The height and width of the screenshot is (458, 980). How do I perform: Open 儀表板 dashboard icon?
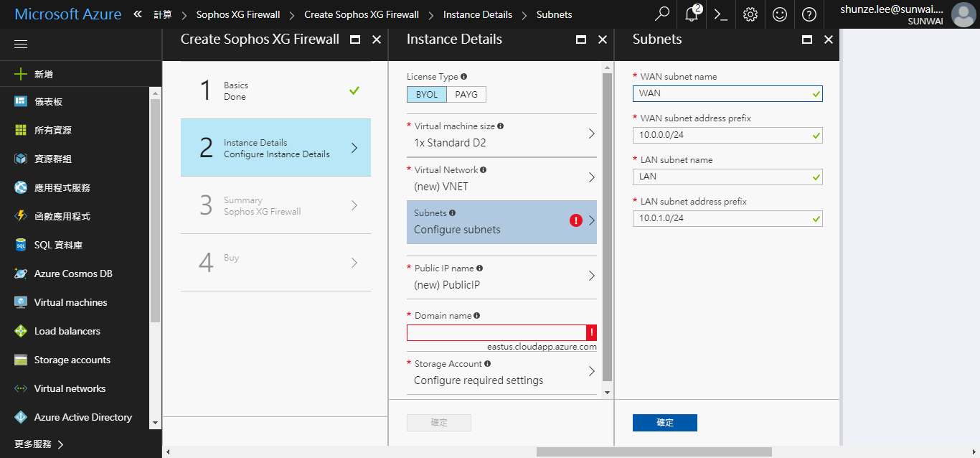tap(21, 101)
